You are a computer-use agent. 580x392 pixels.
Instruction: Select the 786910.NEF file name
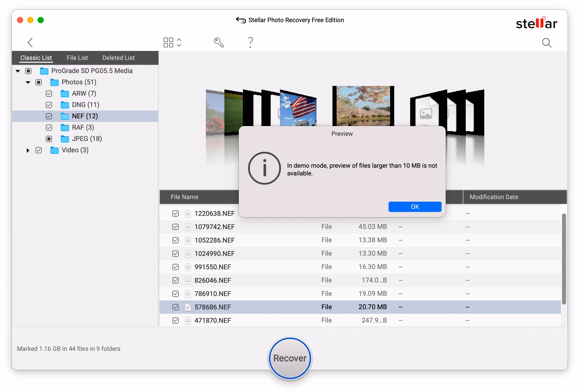213,294
